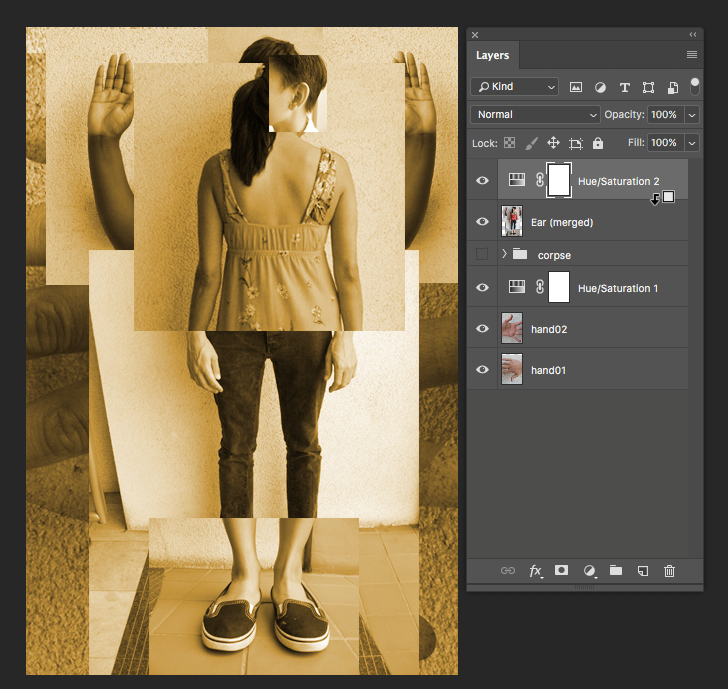Screen dimensions: 728x689
Task: Hide the hand02 layer
Action: pyautogui.click(x=482, y=329)
